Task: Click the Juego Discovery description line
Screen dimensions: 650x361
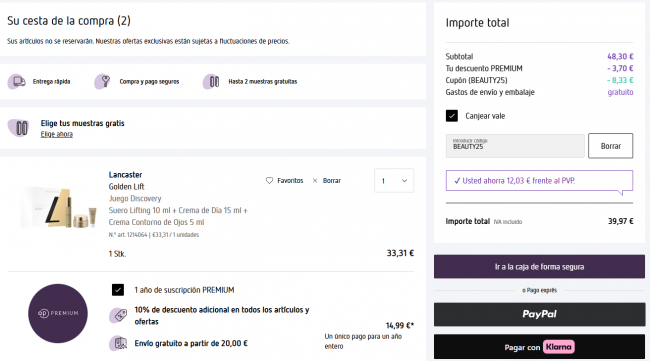Action: coord(135,199)
